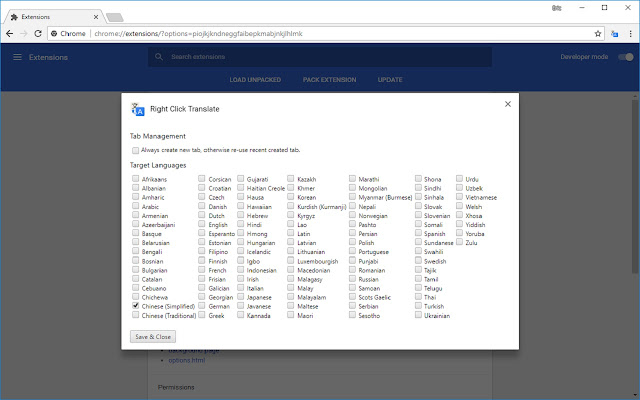Image resolution: width=640 pixels, height=400 pixels.
Task: Click the browser forward arrow
Action: (x=24, y=33)
